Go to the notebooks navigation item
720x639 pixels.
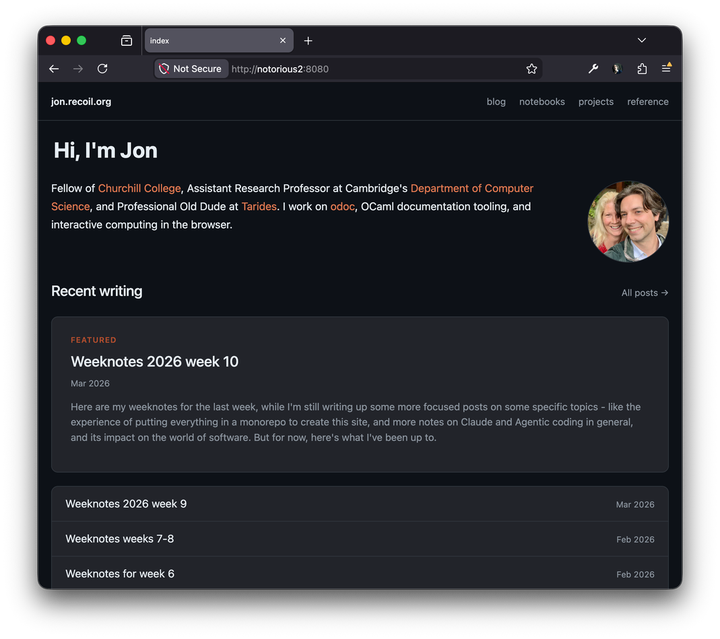[542, 102]
